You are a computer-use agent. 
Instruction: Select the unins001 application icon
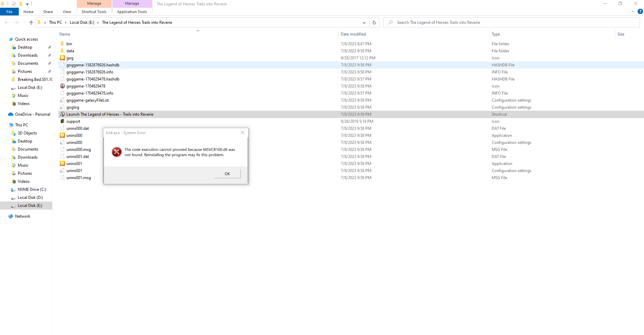pos(62,163)
